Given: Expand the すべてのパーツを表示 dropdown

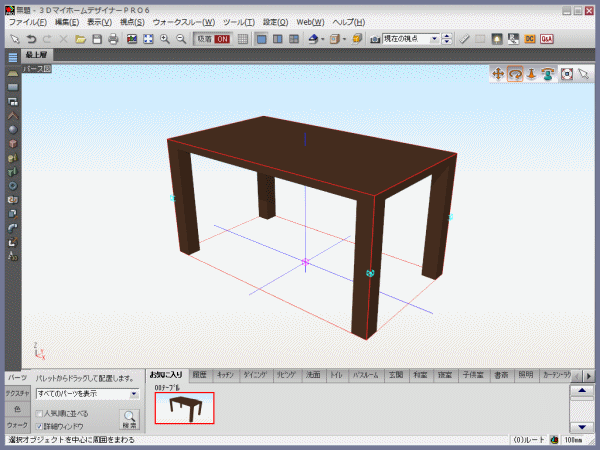Looking at the screenshot, I should click(134, 395).
